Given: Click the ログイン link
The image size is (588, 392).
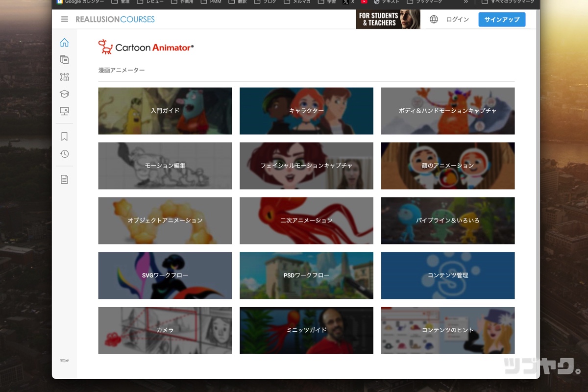Looking at the screenshot, I should pyautogui.click(x=457, y=20).
